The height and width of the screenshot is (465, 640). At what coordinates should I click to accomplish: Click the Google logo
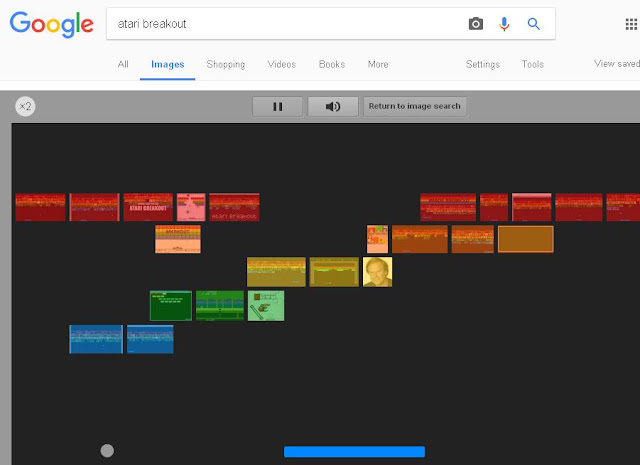pos(51,24)
